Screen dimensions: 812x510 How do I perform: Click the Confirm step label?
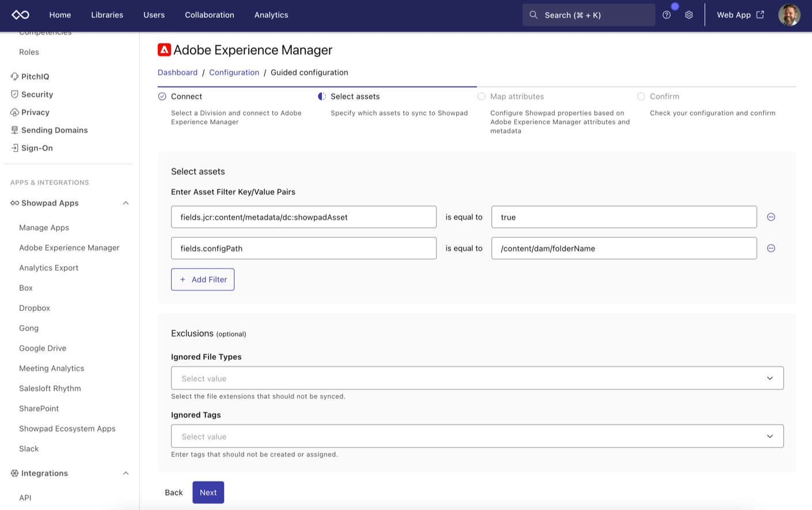pyautogui.click(x=665, y=97)
